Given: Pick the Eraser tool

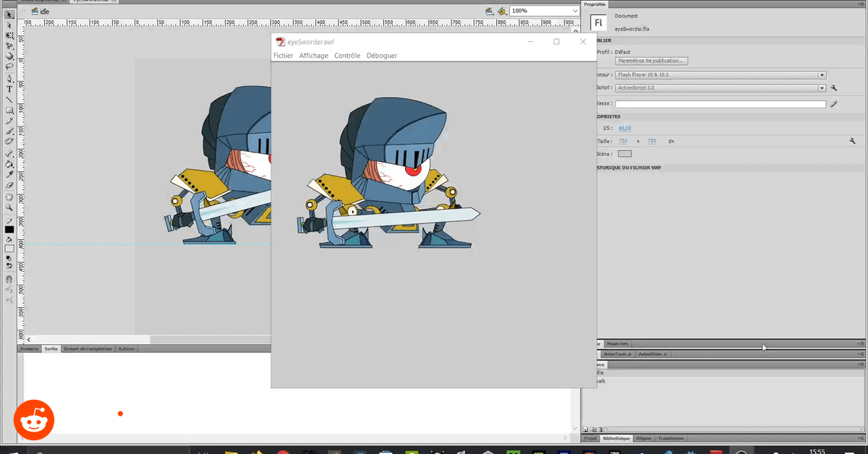Looking at the screenshot, I should tap(9, 185).
